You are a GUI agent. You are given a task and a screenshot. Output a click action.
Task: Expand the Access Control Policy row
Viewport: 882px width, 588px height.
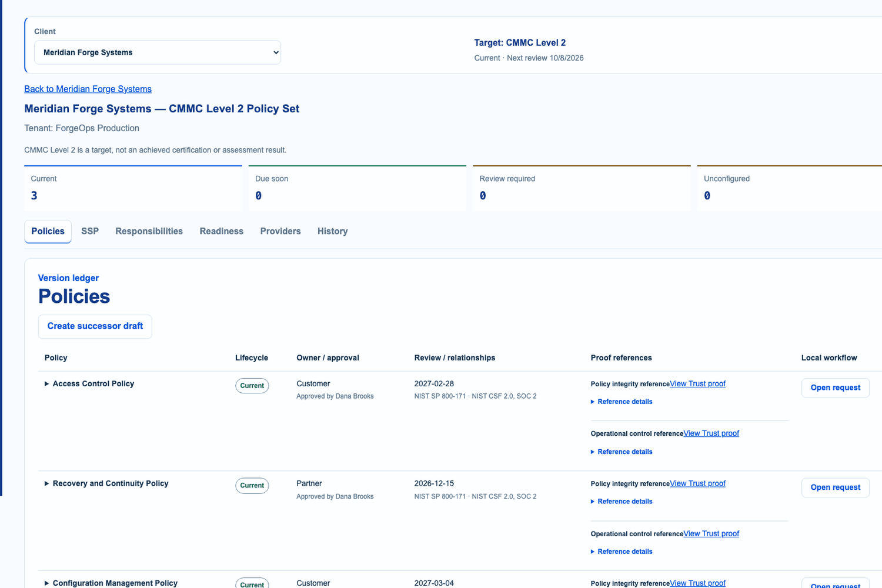[x=89, y=383]
